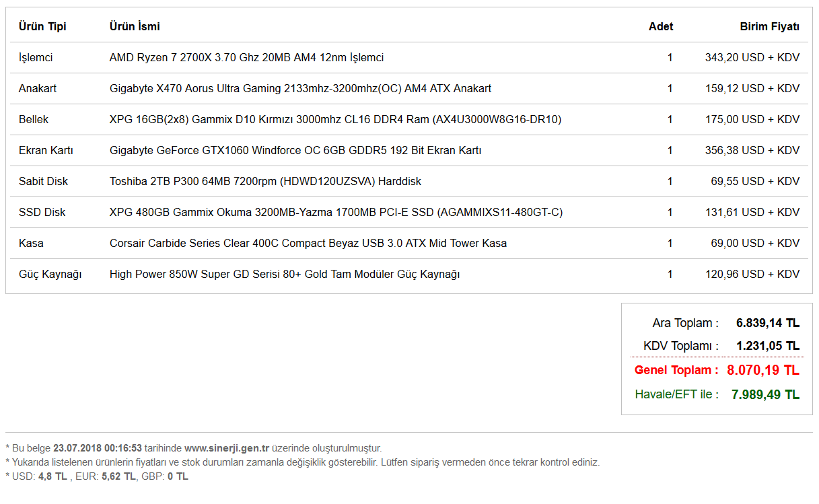Click the 7.989,49 TL transfer price
This screenshot has height=504, width=819.
[x=766, y=394]
